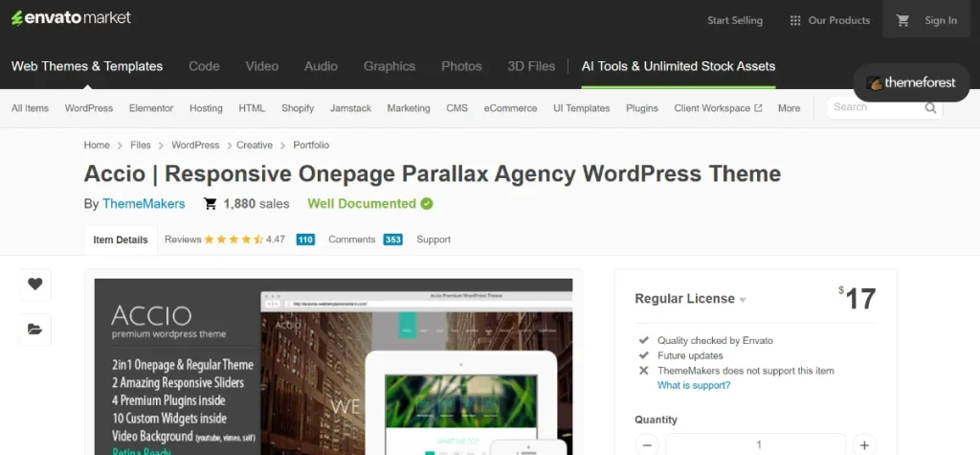This screenshot has width=980, height=455.
Task: Click the Accio theme preview image
Action: click(334, 367)
